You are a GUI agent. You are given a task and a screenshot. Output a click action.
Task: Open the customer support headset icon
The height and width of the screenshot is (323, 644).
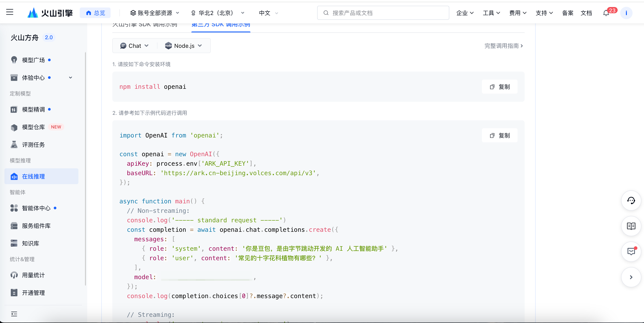[631, 200]
